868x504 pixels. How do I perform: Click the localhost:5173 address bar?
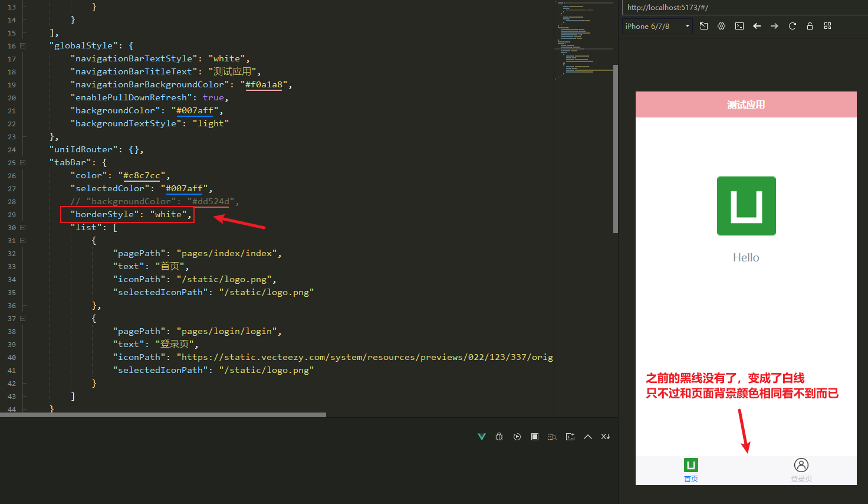coord(745,8)
